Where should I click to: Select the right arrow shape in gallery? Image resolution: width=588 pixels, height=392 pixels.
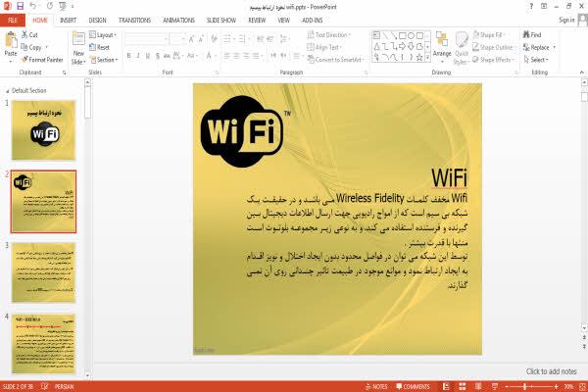tap(403, 46)
